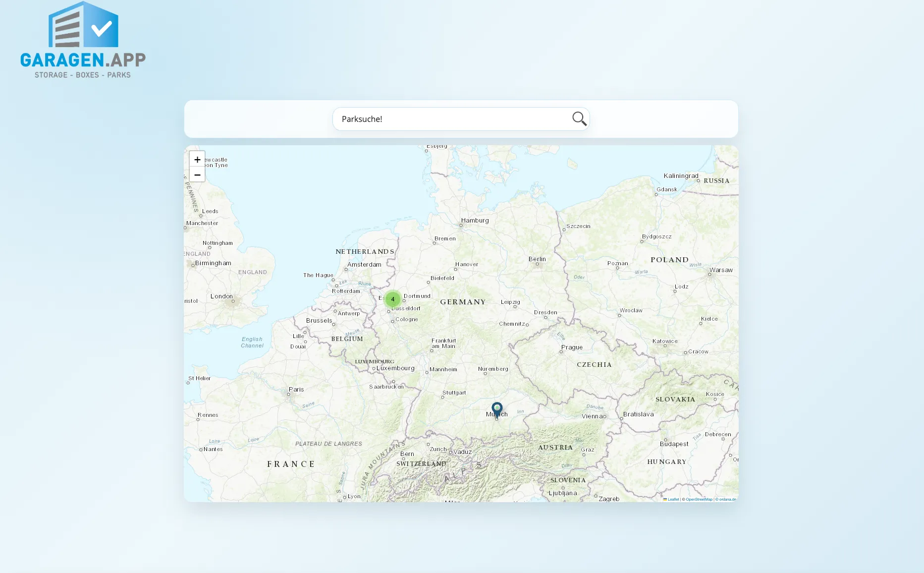Click the Amsterdam label on map
The image size is (924, 573).
(x=364, y=265)
